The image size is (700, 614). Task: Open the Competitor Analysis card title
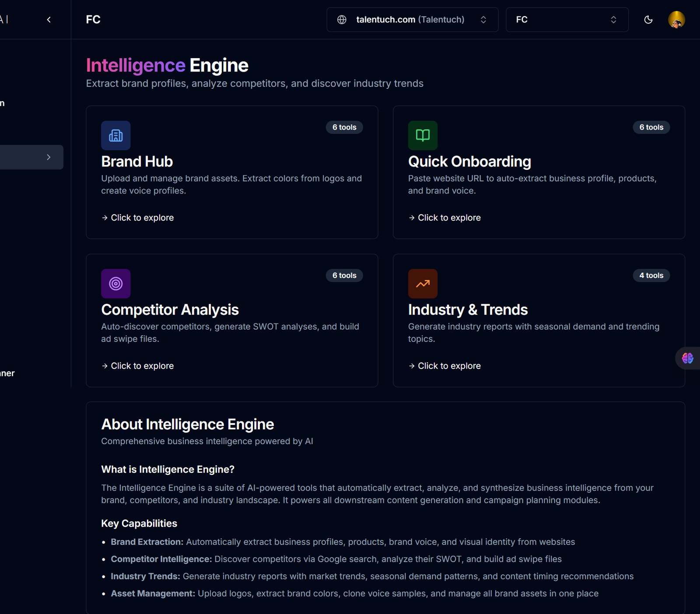pyautogui.click(x=170, y=310)
